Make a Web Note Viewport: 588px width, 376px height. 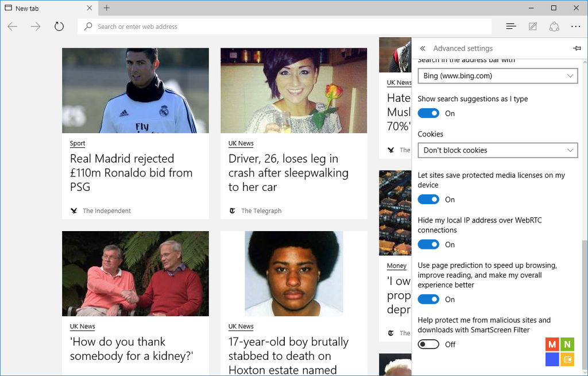tap(532, 26)
